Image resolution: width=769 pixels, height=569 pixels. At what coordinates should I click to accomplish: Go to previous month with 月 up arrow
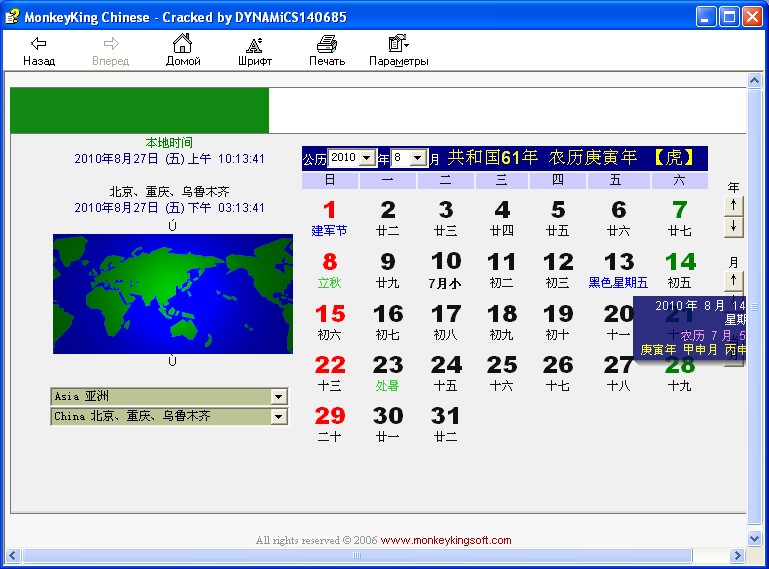click(734, 281)
